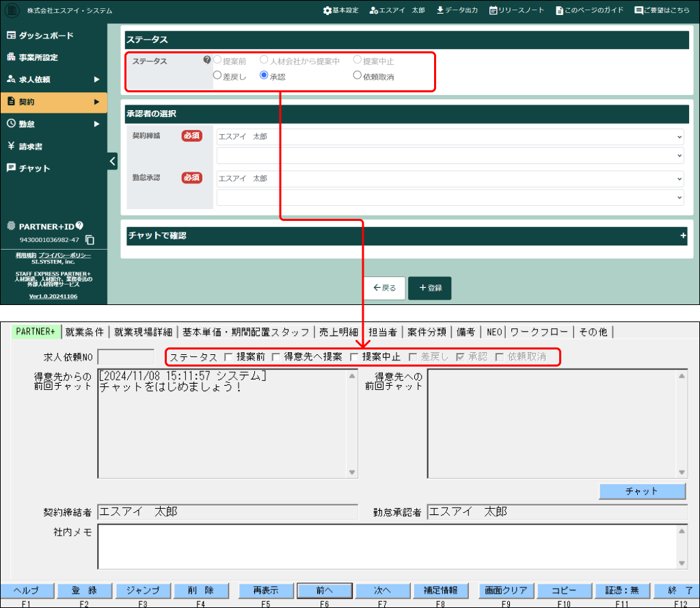Viewport: 700px width, 608px height.
Task: Collapse the sidebar with chevron handle
Action: (x=113, y=161)
